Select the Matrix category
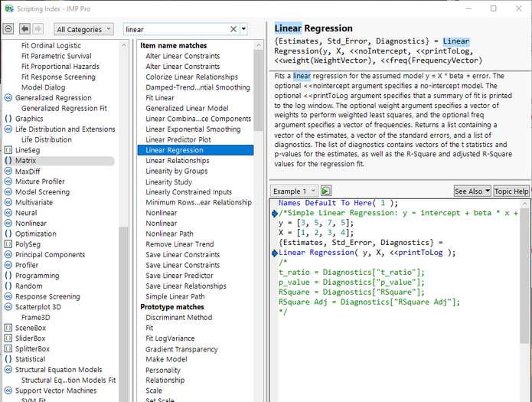Viewport: 532px width, 402px height. pos(26,161)
